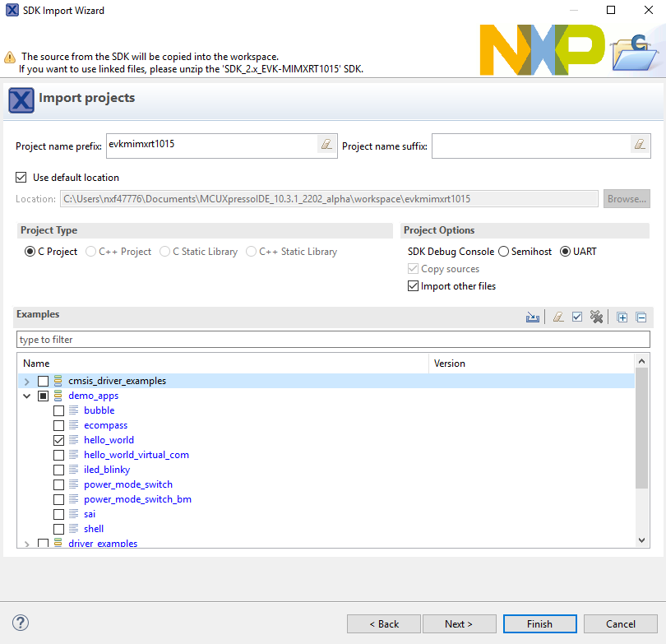The height and width of the screenshot is (644, 666).
Task: Click the eraser icon in Examples toolbar
Action: (x=558, y=317)
